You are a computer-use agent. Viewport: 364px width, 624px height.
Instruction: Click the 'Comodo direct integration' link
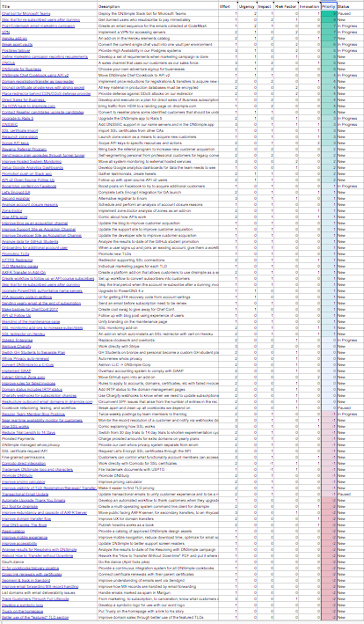point(24,463)
